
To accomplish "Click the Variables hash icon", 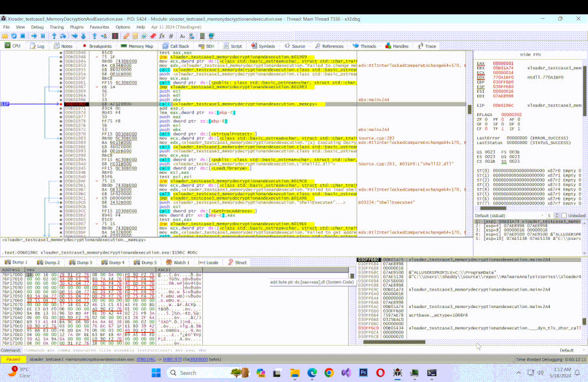I will click(171, 36).
